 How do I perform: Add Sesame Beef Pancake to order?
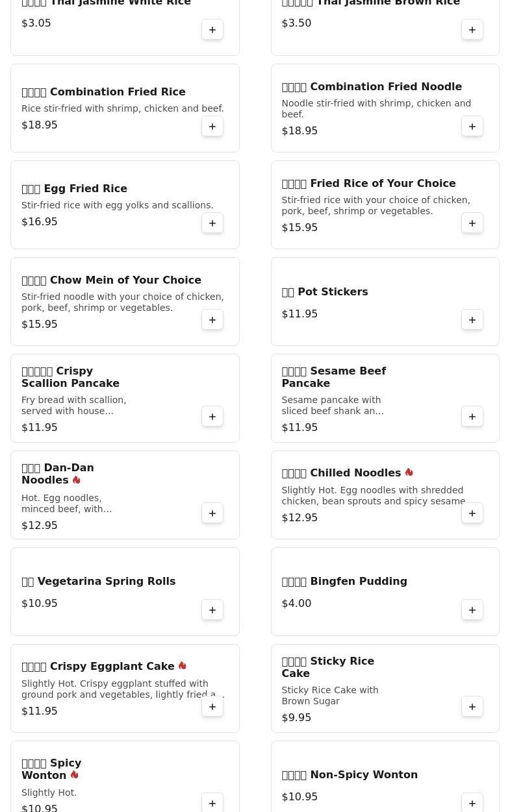point(472,417)
